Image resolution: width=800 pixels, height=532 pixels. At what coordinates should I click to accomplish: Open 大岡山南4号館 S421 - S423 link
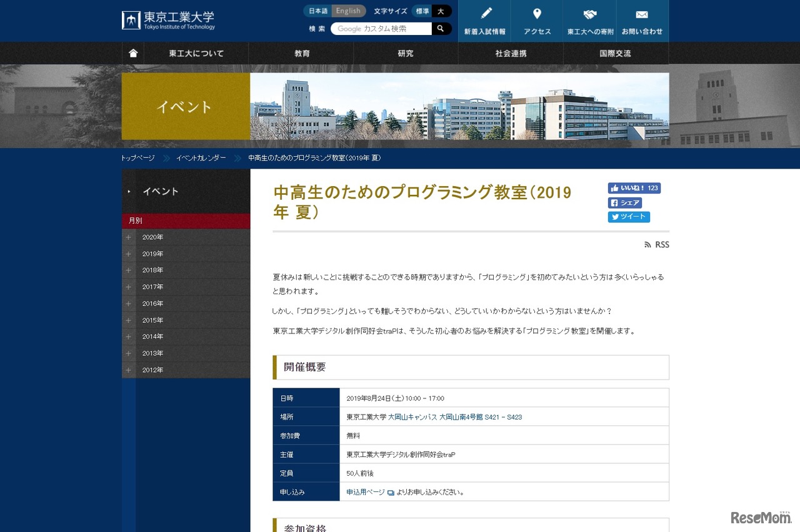[481, 417]
